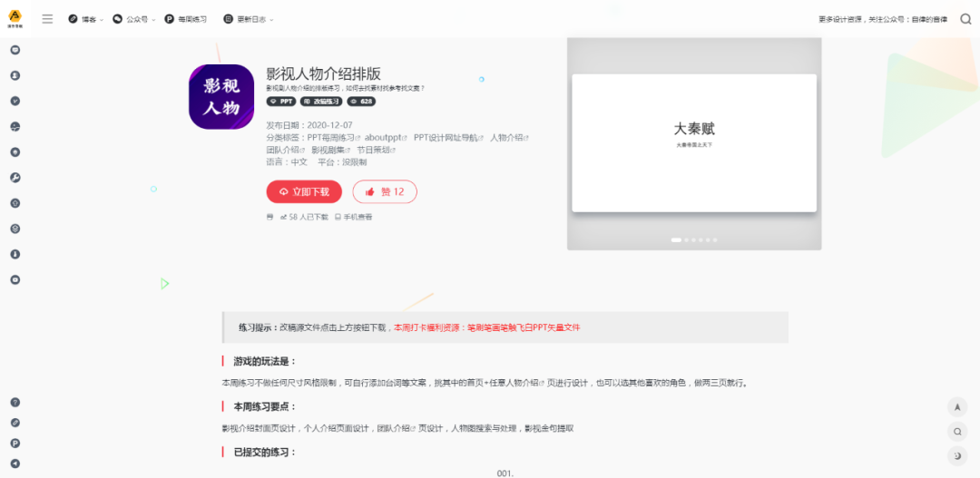Click the red 立即下载 button
The image size is (980, 478).
pos(304,191)
